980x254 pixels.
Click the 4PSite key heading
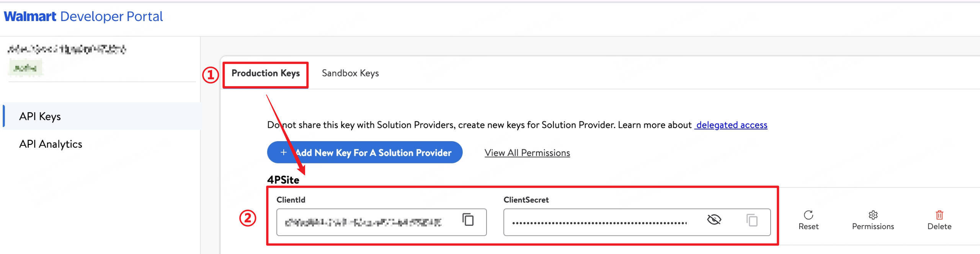point(283,180)
